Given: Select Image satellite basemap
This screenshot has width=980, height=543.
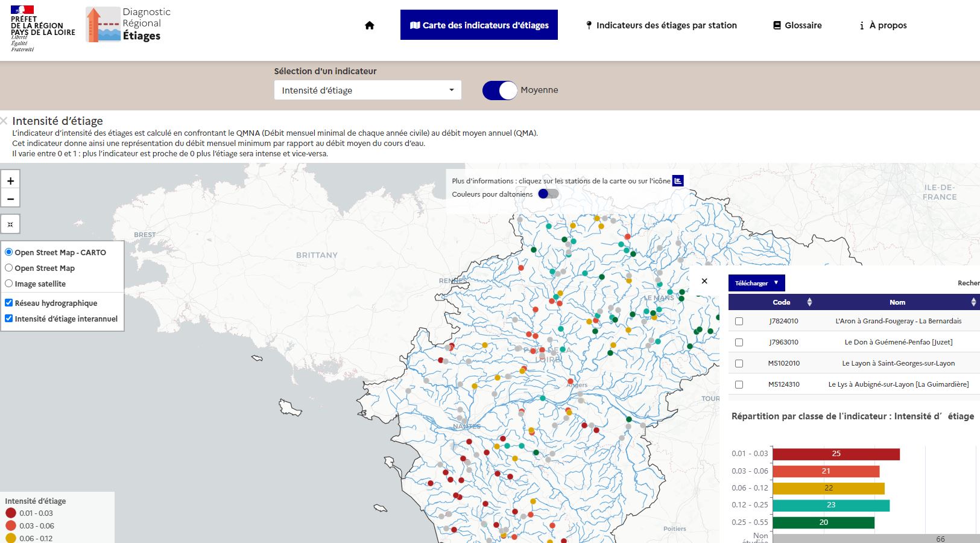Looking at the screenshot, I should pos(8,284).
